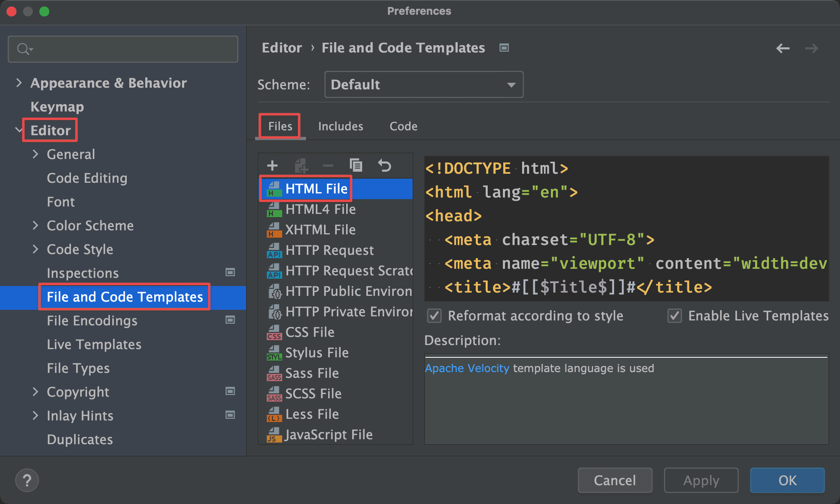Click the help question mark icon
Screen dimensions: 840x504
(27, 480)
